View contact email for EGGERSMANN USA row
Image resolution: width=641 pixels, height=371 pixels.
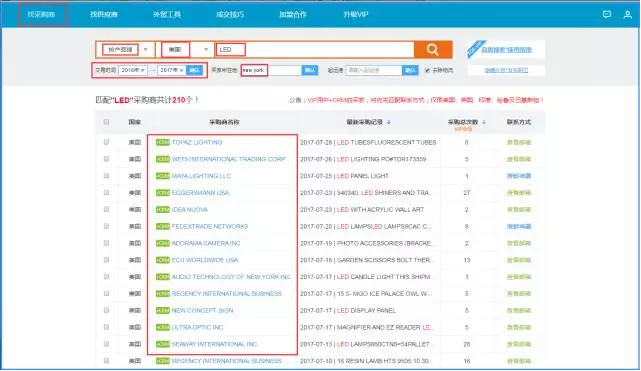click(x=519, y=192)
